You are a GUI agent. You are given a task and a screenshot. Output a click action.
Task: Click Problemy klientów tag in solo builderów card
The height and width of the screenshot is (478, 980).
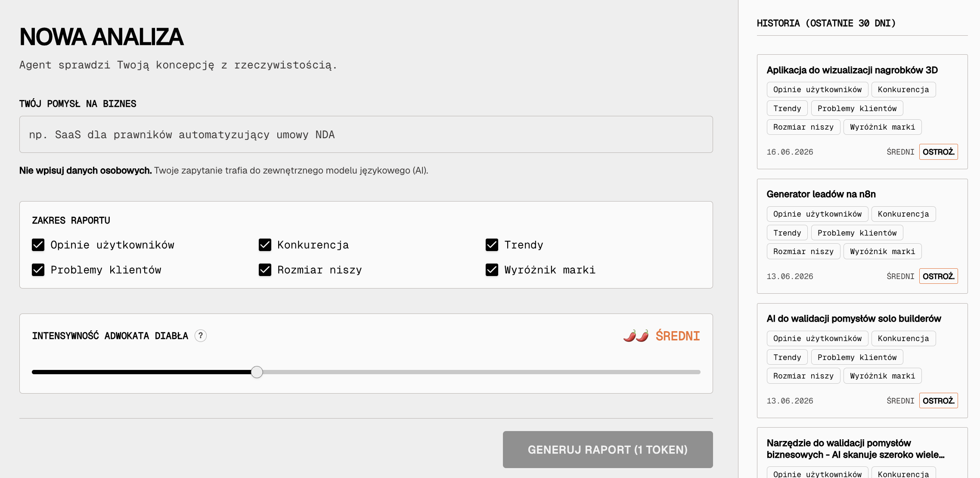(x=857, y=357)
